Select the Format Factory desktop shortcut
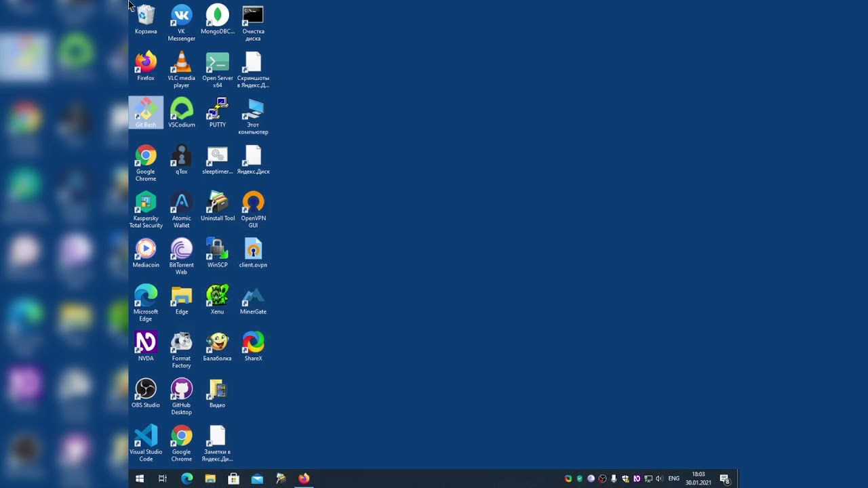Screen dimensions: 868x488 [x=181, y=350]
